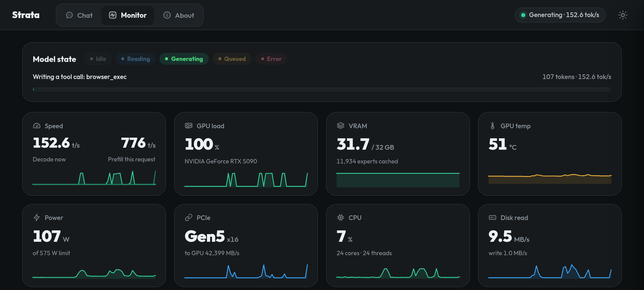644x290 pixels.
Task: Click the Disk read drive icon
Action: 492,218
